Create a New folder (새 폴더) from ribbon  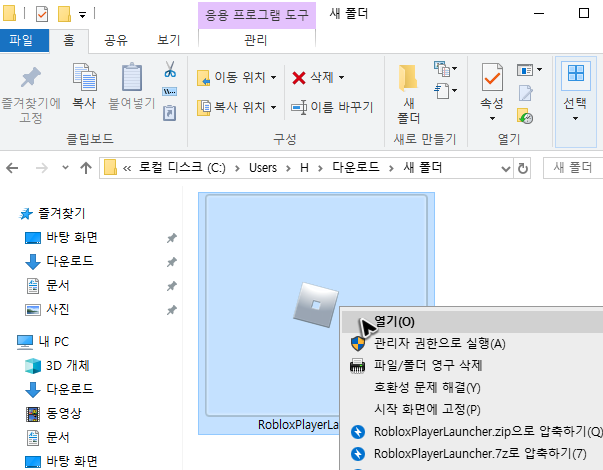tap(408, 94)
